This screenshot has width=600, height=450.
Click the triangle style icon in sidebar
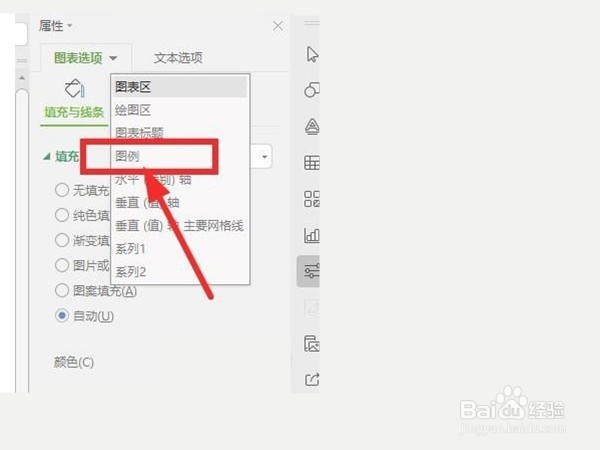click(312, 126)
